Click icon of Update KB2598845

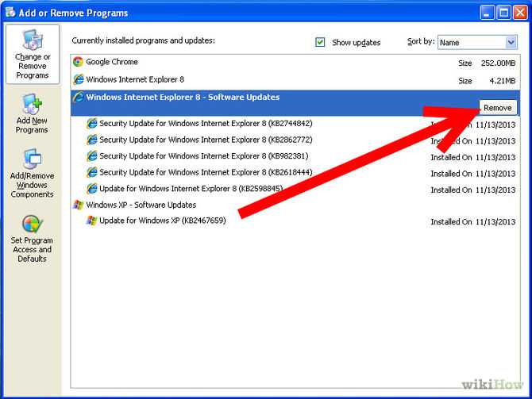[91, 189]
